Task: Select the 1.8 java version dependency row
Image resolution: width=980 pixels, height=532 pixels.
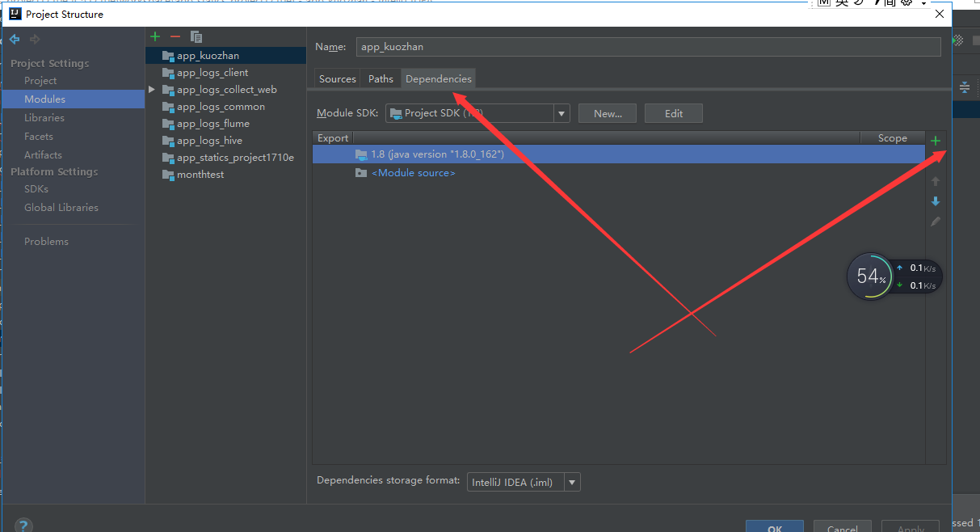Action: [x=619, y=154]
